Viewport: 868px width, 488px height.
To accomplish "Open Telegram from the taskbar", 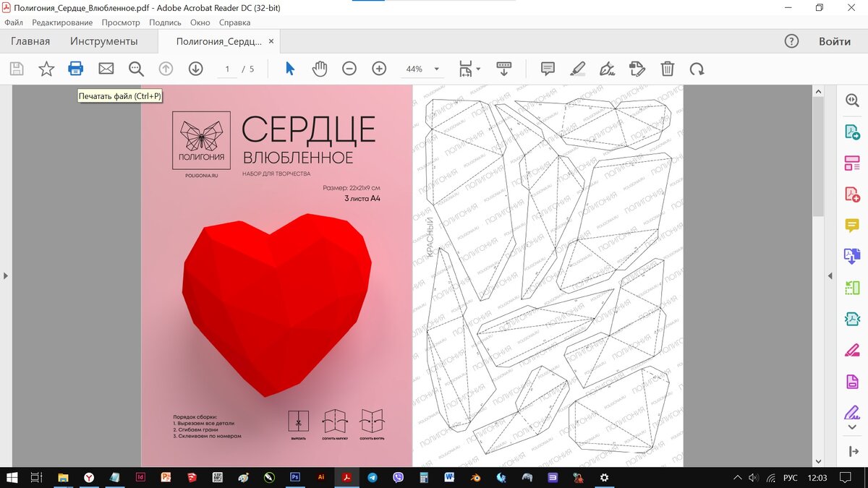I will 372,478.
